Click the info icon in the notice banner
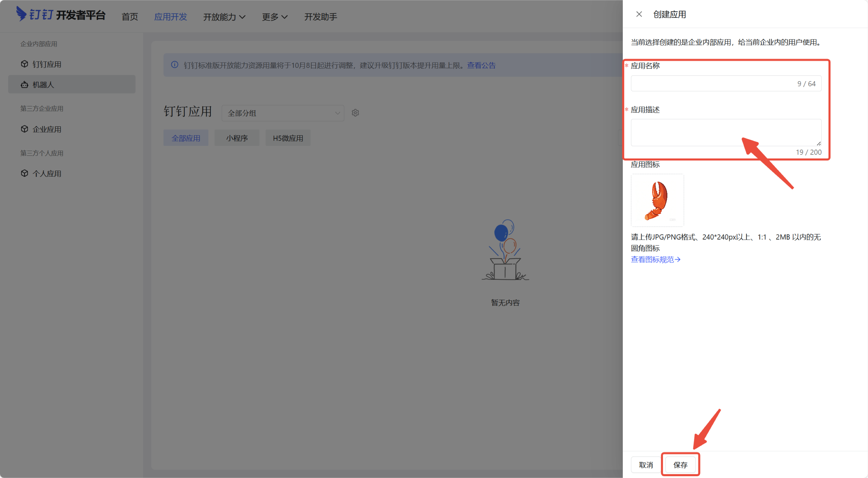Image resolution: width=868 pixels, height=478 pixels. (174, 65)
